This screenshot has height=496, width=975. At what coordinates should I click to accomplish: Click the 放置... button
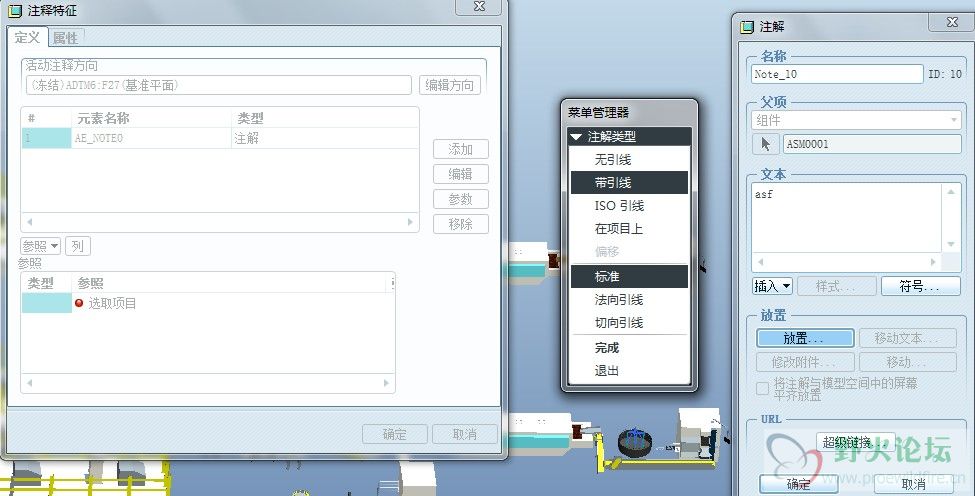click(x=805, y=338)
